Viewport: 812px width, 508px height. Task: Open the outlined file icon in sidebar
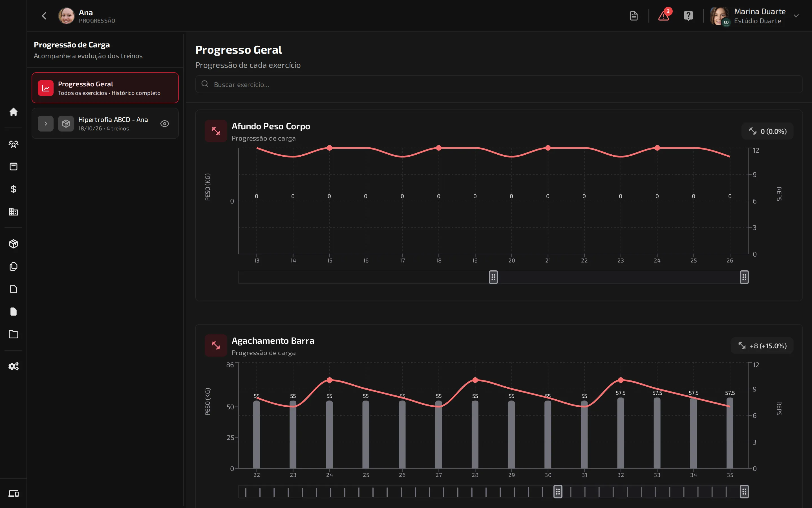14,289
